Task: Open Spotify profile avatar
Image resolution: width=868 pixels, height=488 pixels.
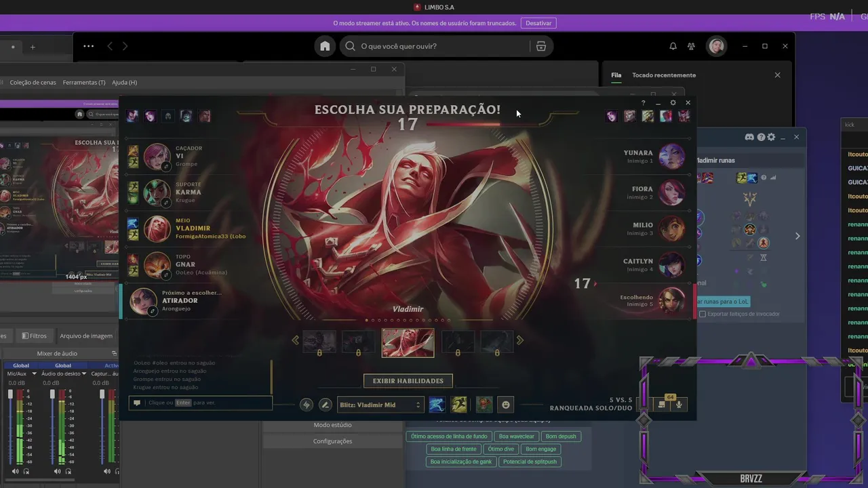Action: click(716, 46)
